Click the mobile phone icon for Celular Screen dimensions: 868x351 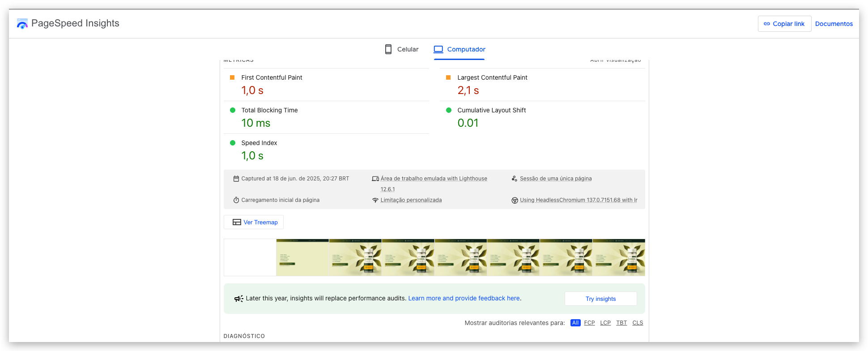click(x=388, y=49)
